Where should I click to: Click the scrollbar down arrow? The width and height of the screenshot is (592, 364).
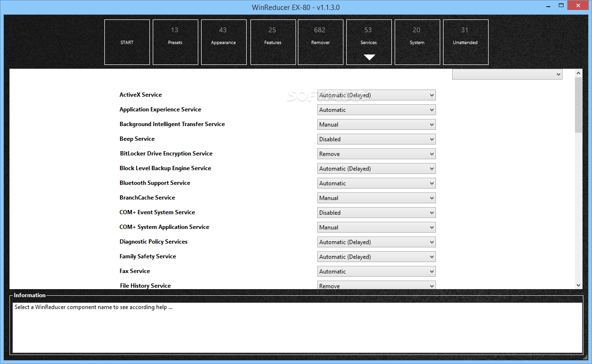(578, 285)
